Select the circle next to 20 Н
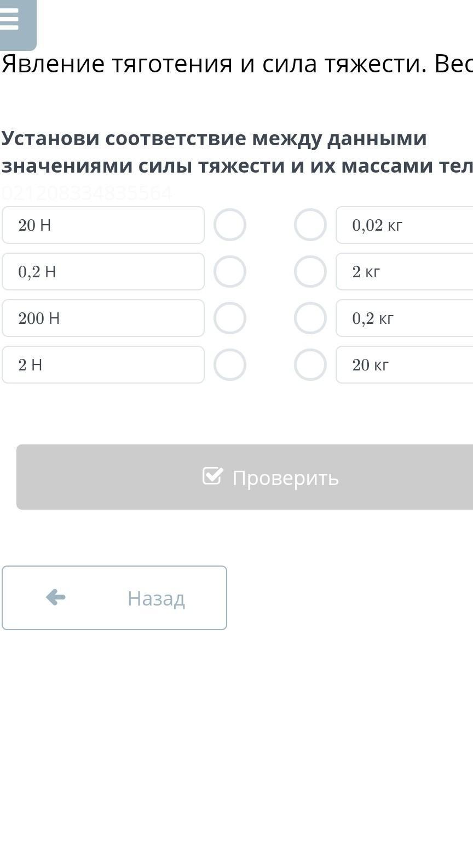The height and width of the screenshot is (868, 473). tap(230, 225)
